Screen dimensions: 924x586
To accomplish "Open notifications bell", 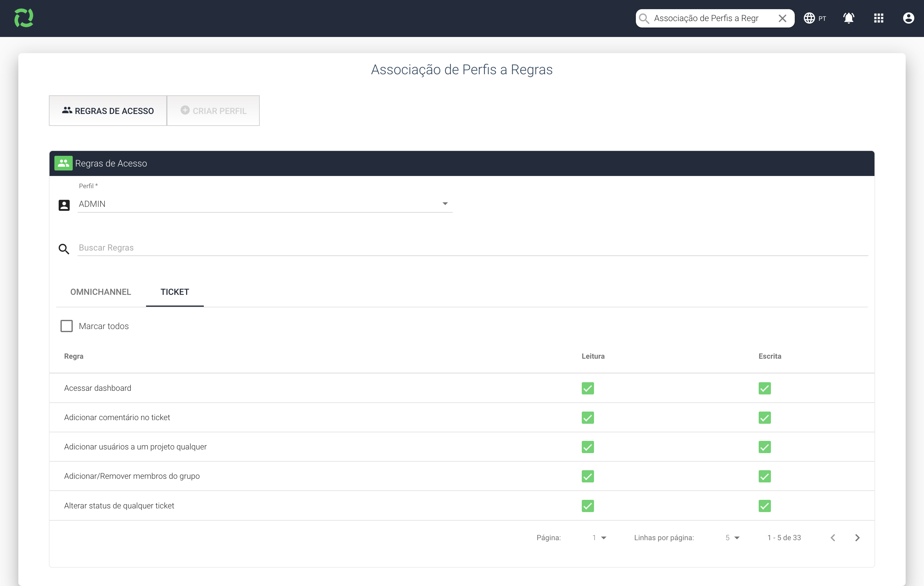I will (849, 18).
